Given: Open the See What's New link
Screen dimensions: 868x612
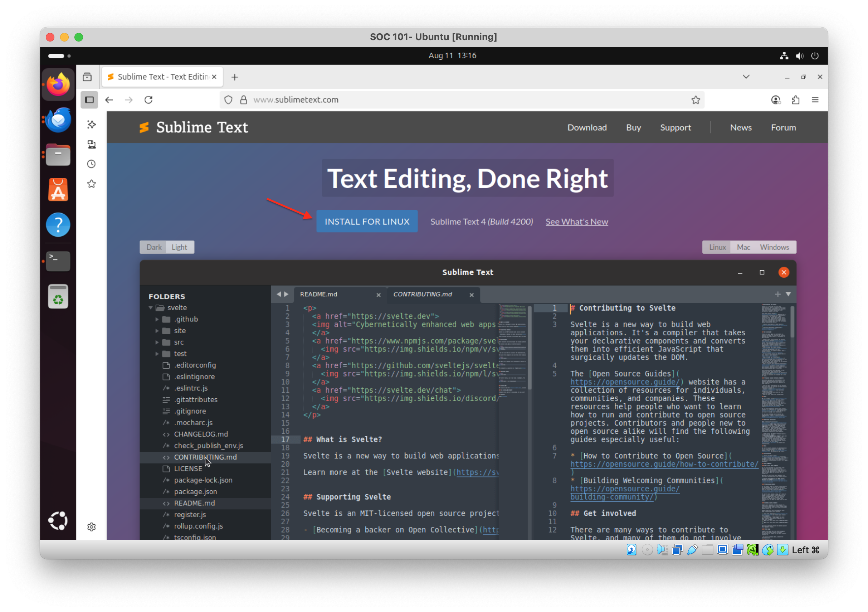Looking at the screenshot, I should point(576,222).
